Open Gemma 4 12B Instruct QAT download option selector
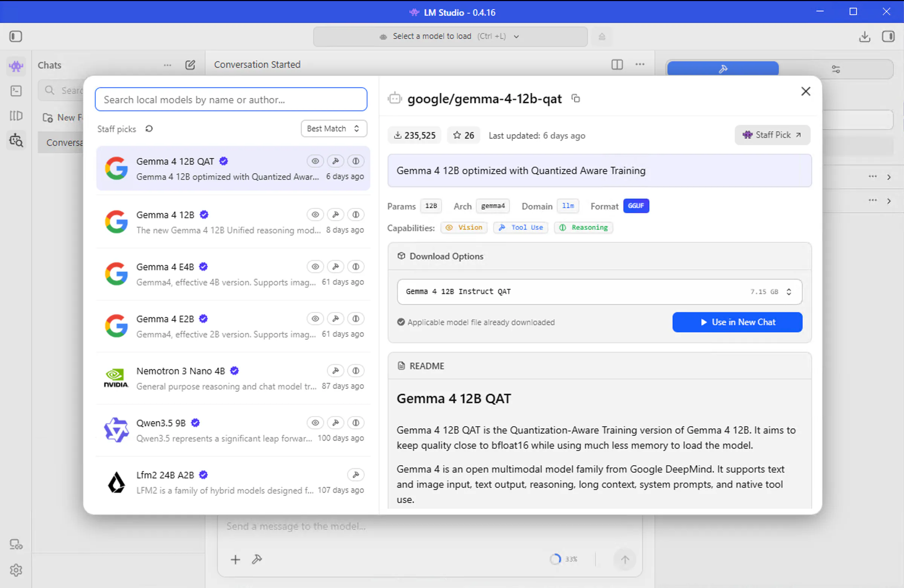Image resolution: width=904 pixels, height=588 pixels. click(599, 292)
